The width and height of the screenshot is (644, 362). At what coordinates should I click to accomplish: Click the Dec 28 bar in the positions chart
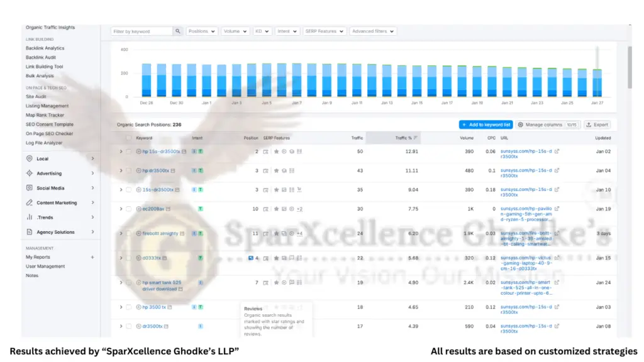146,80
